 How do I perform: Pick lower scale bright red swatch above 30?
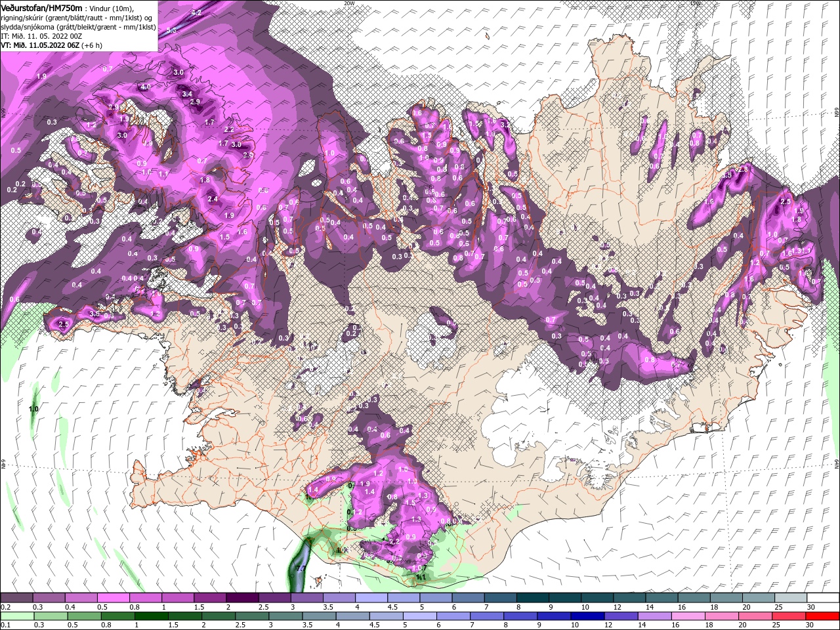822,616
